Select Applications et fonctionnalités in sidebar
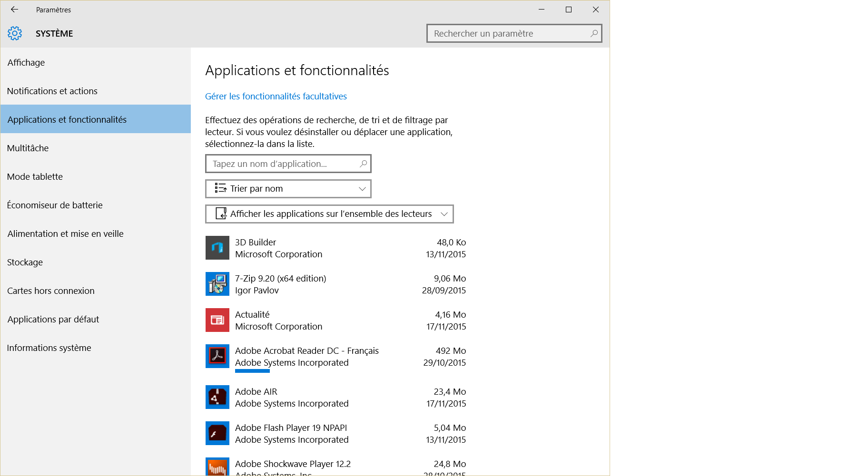Image resolution: width=868 pixels, height=476 pixels. coord(96,119)
